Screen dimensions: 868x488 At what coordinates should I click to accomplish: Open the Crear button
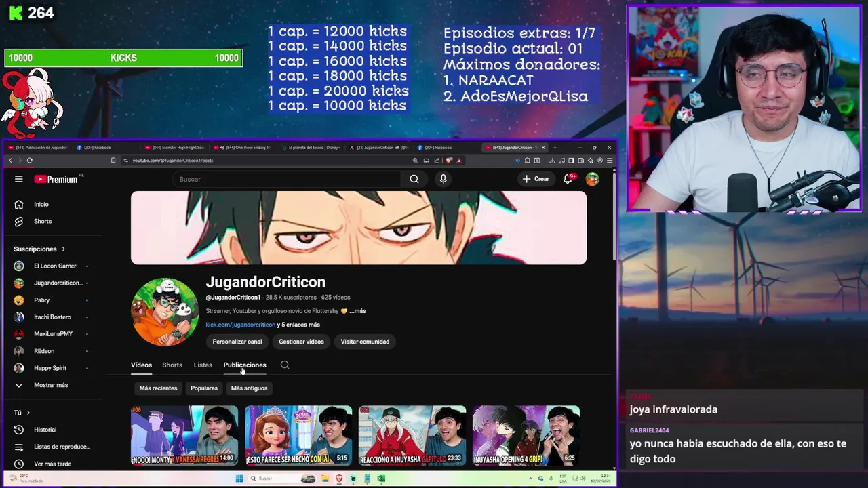coord(536,179)
